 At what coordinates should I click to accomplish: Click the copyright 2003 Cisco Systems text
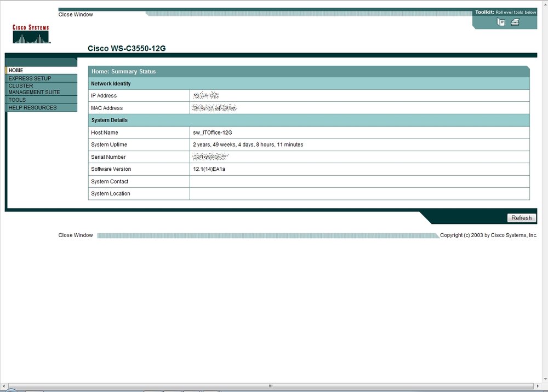tap(488, 235)
